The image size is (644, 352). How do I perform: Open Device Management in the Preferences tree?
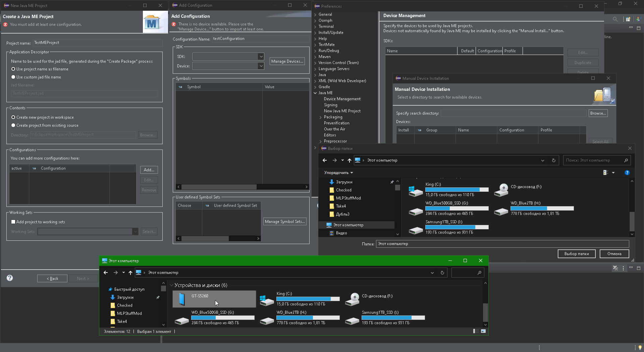[342, 99]
